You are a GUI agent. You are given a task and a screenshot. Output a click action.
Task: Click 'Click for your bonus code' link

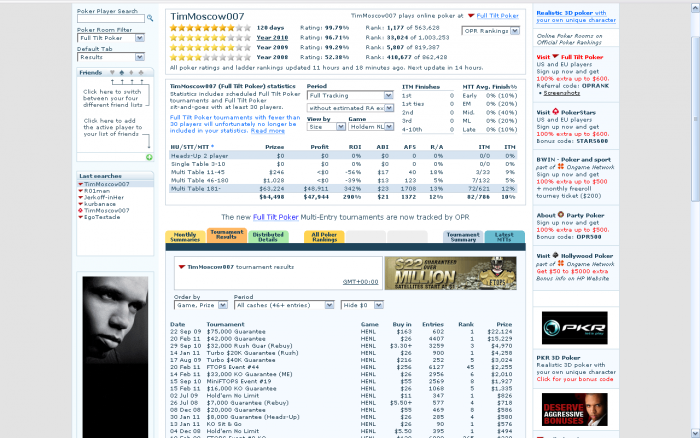pos(575,379)
